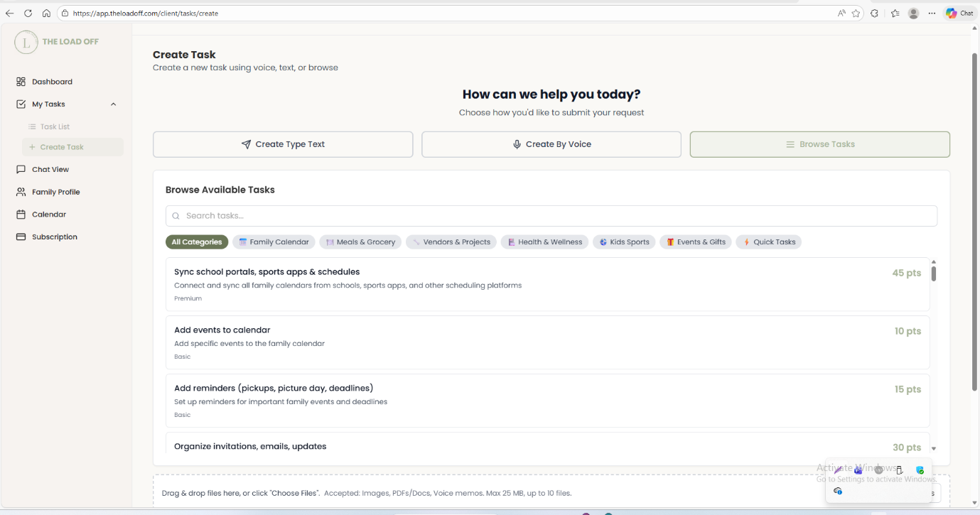Screen dimensions: 980x515
Task: Open the browser profile avatar
Action: (x=914, y=13)
